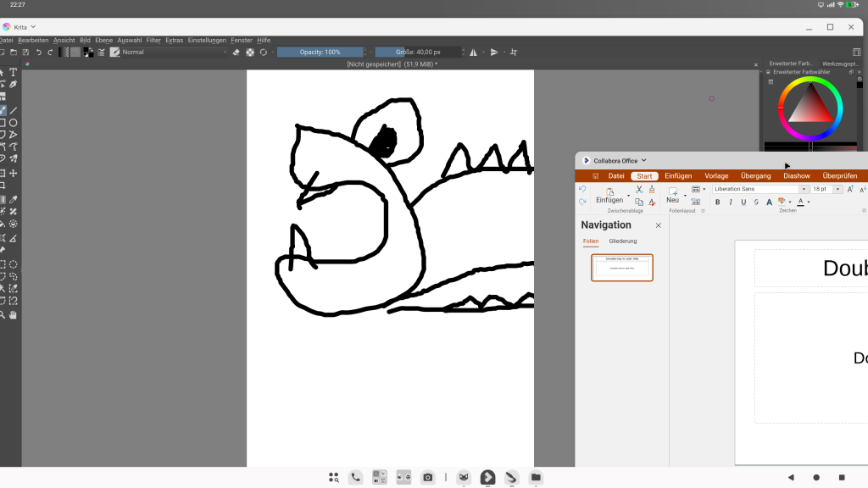Image resolution: width=868 pixels, height=488 pixels.
Task: Toggle Bold formatting in Collabora
Action: click(x=717, y=202)
